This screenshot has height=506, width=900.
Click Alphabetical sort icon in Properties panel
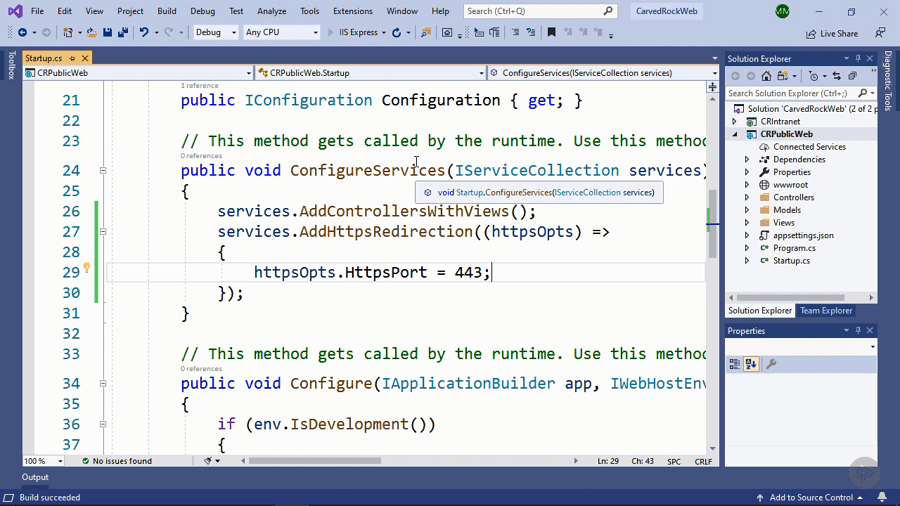pos(751,364)
